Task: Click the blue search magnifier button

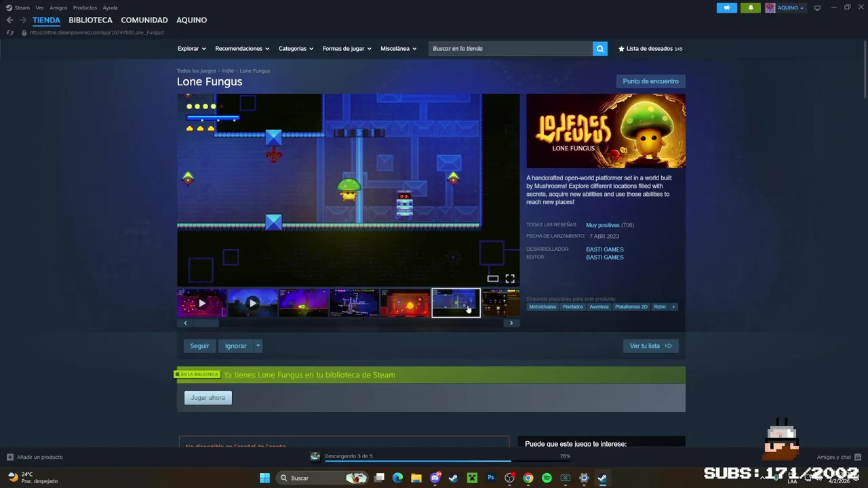Action: (600, 49)
